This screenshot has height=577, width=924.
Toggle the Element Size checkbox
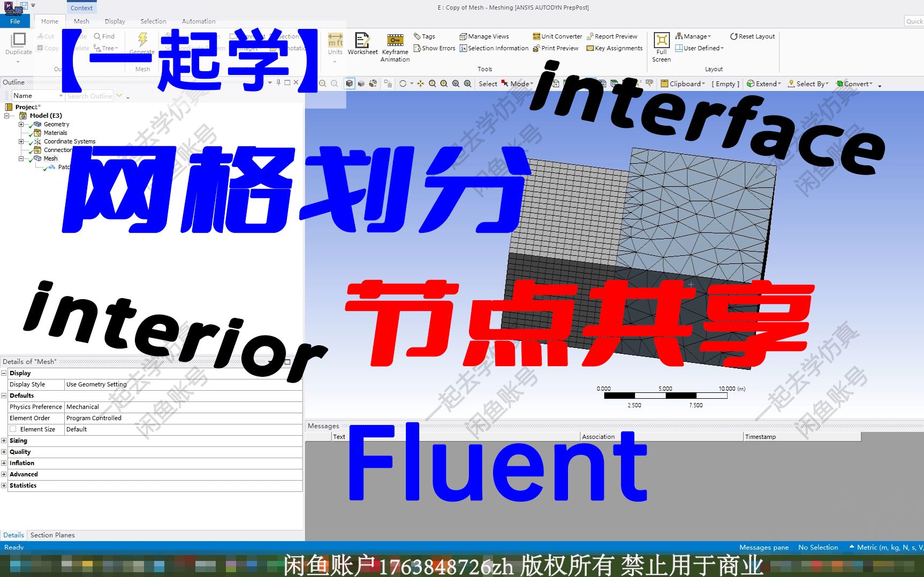(x=13, y=429)
